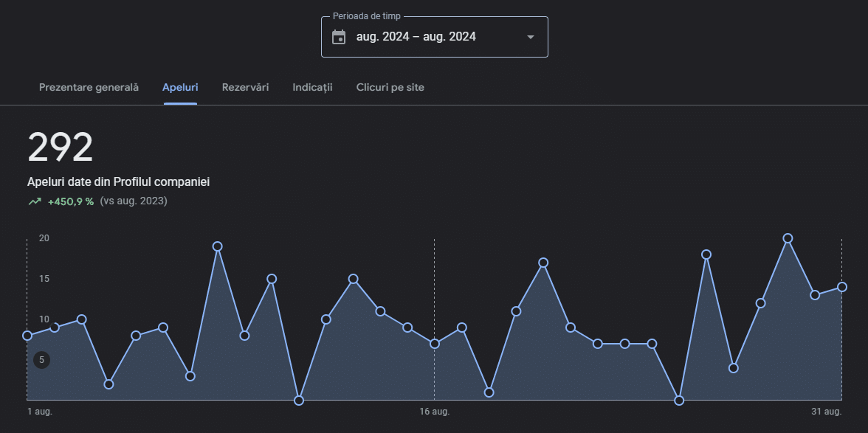
Task: Select the last data point at 31 aug.
Action: (841, 287)
